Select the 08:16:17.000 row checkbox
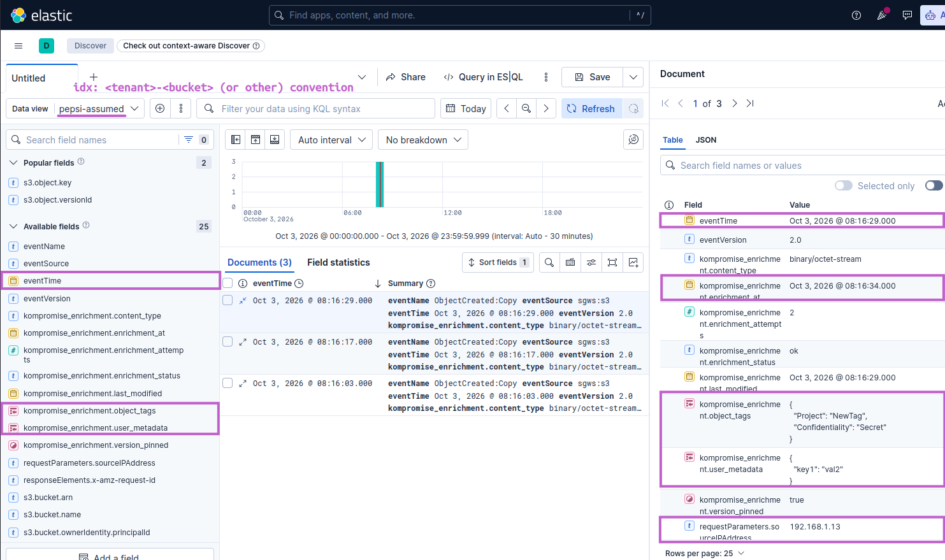Screen dimensions: 945x560 [x=227, y=342]
